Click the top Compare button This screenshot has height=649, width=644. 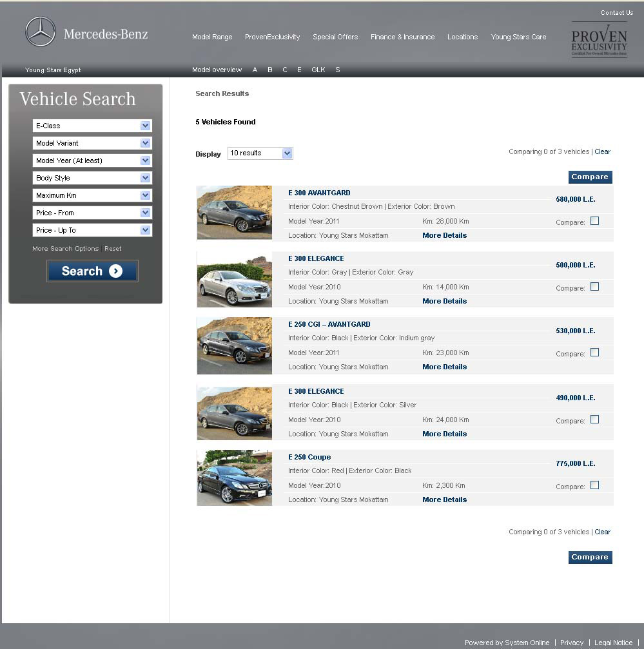590,177
